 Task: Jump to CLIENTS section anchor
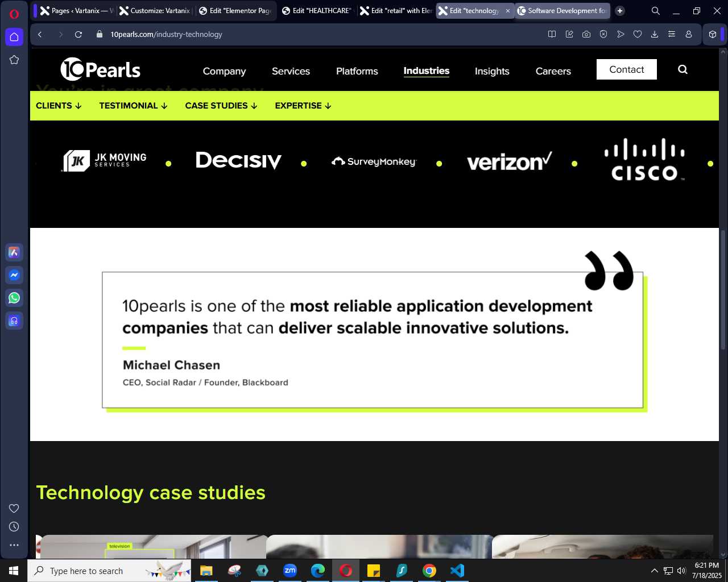pos(59,106)
